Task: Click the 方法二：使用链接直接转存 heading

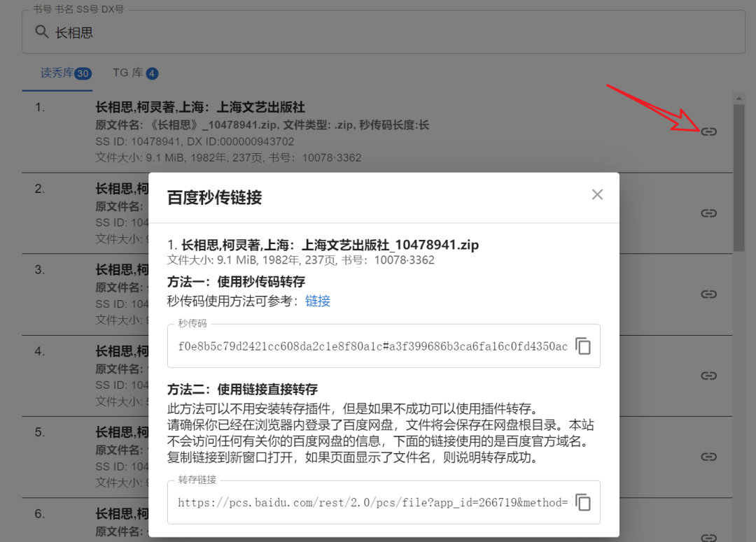Action: 242,390
